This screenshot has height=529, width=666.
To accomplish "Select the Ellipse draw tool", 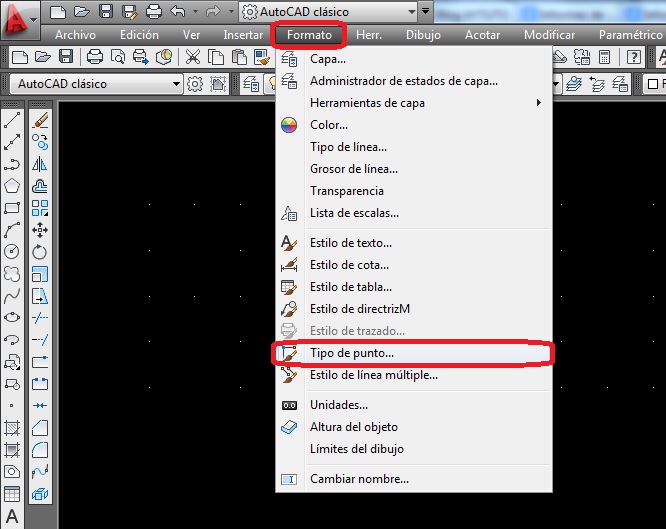I will click(12, 318).
